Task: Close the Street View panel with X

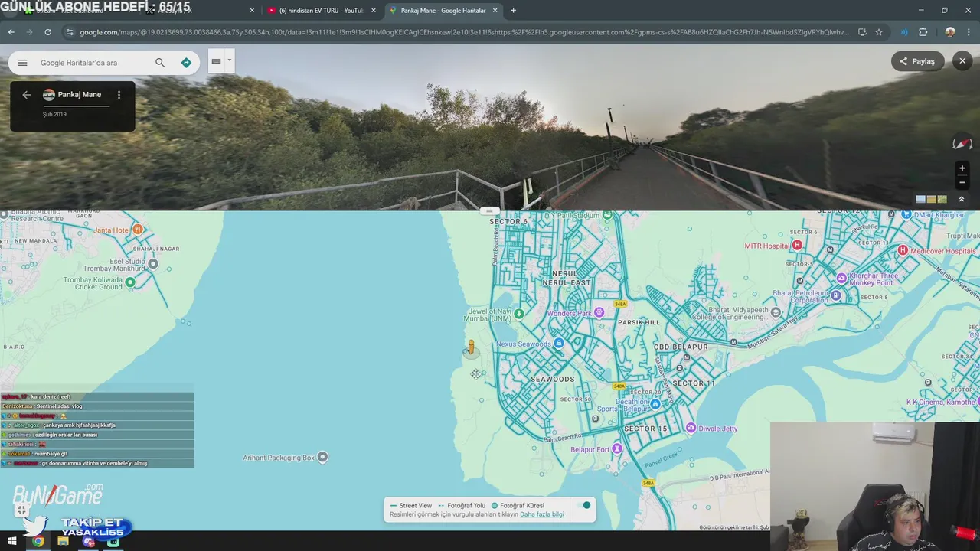Action: tap(962, 61)
